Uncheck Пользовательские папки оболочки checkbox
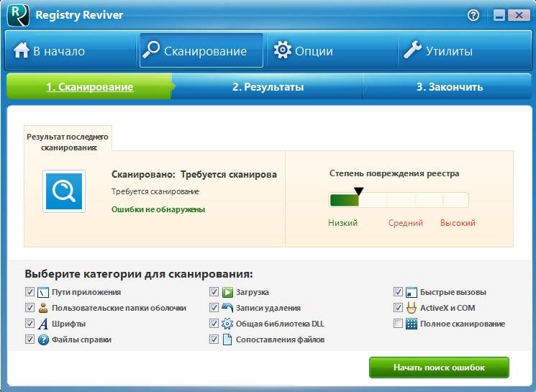 29,307
